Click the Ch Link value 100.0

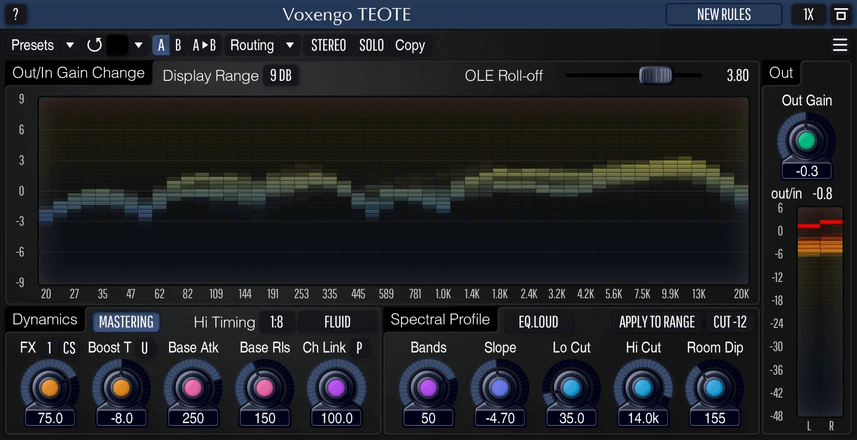click(336, 419)
